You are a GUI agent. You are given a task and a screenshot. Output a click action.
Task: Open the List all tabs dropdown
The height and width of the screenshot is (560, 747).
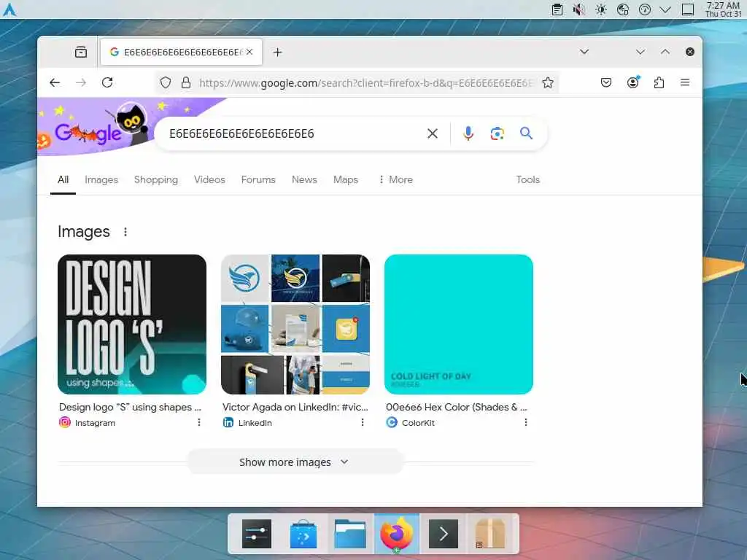pyautogui.click(x=584, y=52)
